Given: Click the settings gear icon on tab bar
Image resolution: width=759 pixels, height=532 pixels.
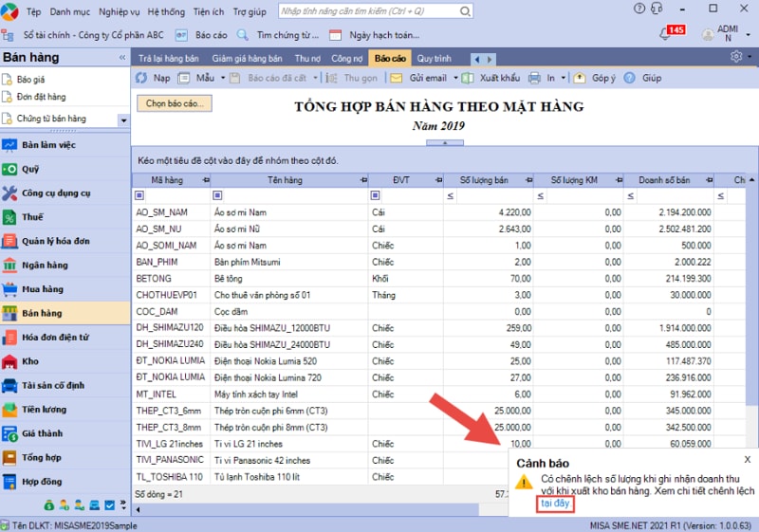Looking at the screenshot, I should [736, 57].
